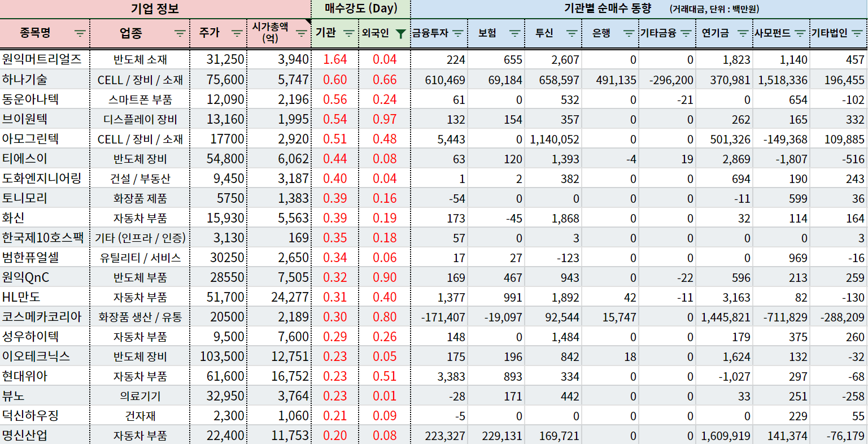Select the 건설 / 부동산 industry cell
This screenshot has height=444, width=868.
pyautogui.click(x=140, y=179)
